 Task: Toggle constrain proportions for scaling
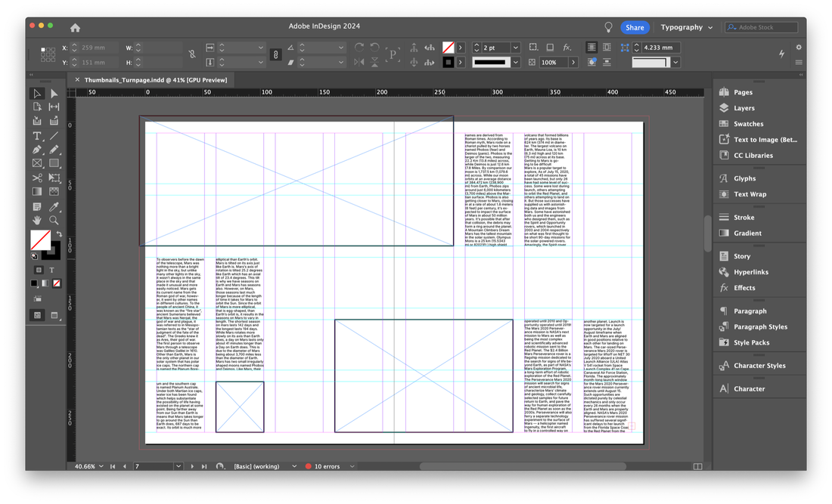[275, 54]
